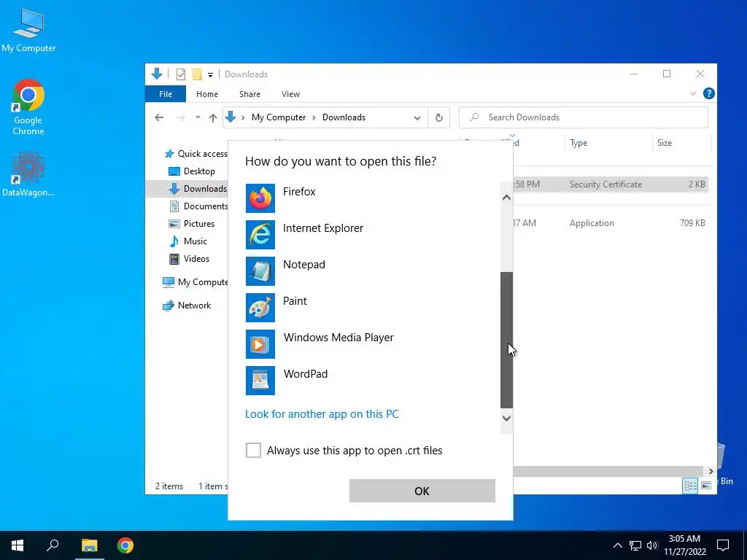The width and height of the screenshot is (747, 560).
Task: Select the Application file row of 709 KB
Action: (x=611, y=223)
